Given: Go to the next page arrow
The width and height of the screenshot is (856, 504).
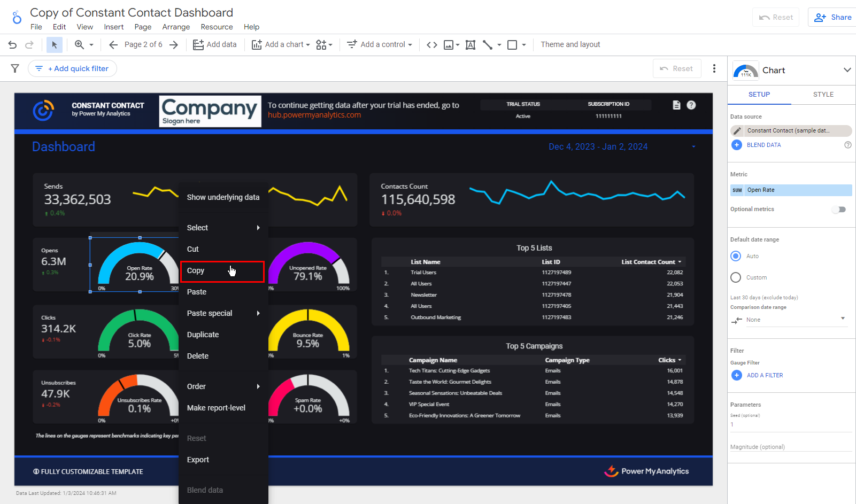Looking at the screenshot, I should 173,45.
